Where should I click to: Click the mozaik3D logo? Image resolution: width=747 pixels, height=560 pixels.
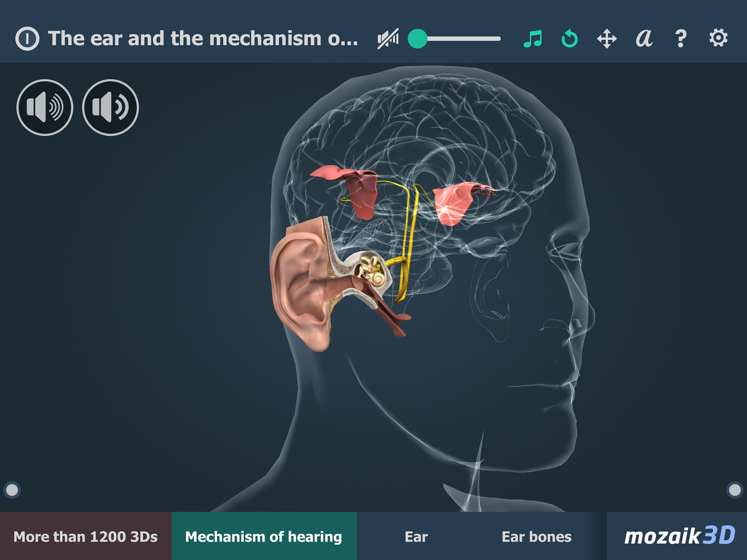[679, 536]
